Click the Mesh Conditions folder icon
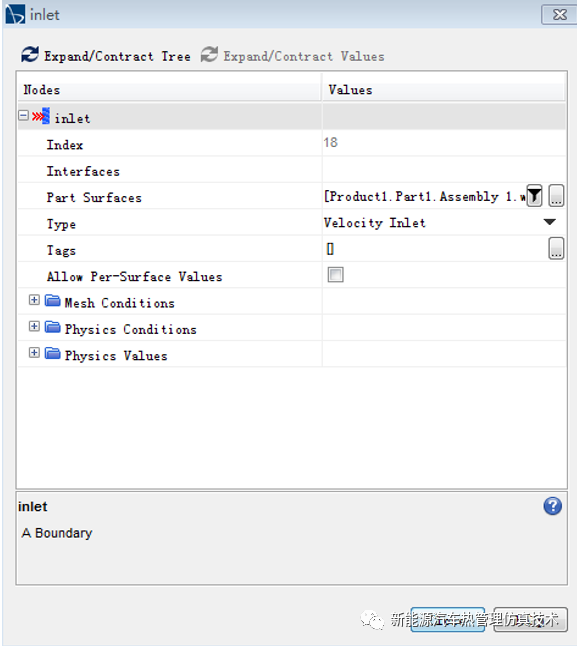This screenshot has height=646, width=577. (x=52, y=301)
